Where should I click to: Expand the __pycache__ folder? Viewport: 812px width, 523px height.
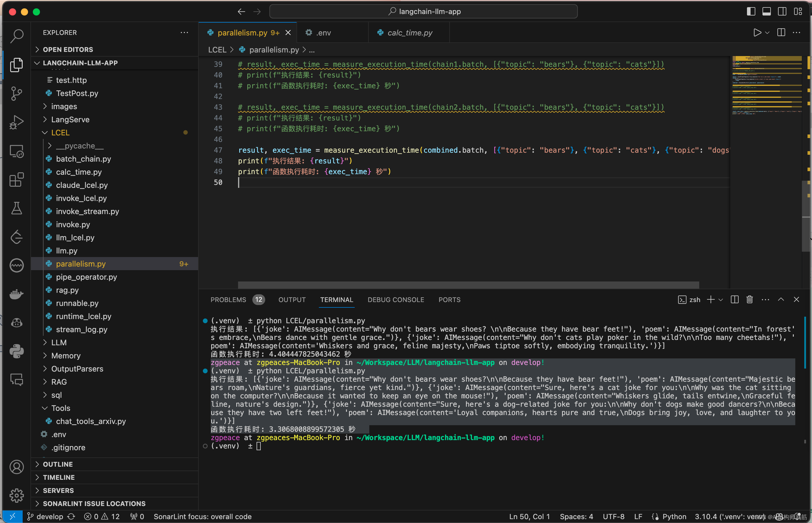(115, 146)
